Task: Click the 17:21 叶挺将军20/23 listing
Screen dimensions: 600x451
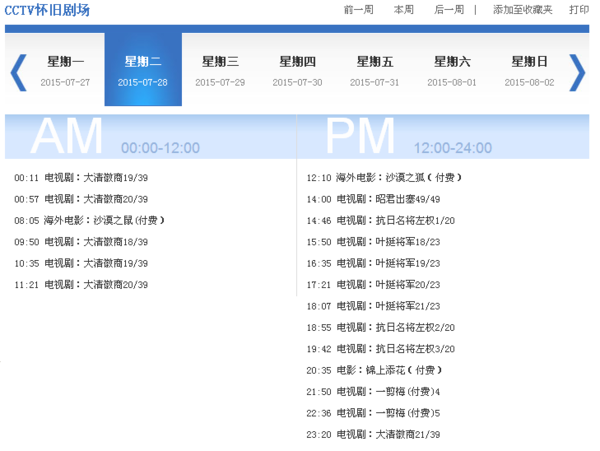Action: (x=373, y=285)
